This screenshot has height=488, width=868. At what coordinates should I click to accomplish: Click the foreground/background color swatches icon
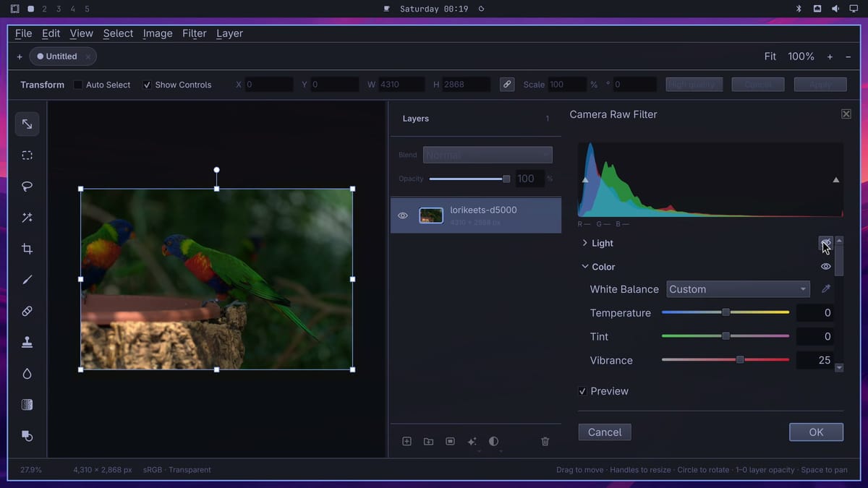coord(27,436)
